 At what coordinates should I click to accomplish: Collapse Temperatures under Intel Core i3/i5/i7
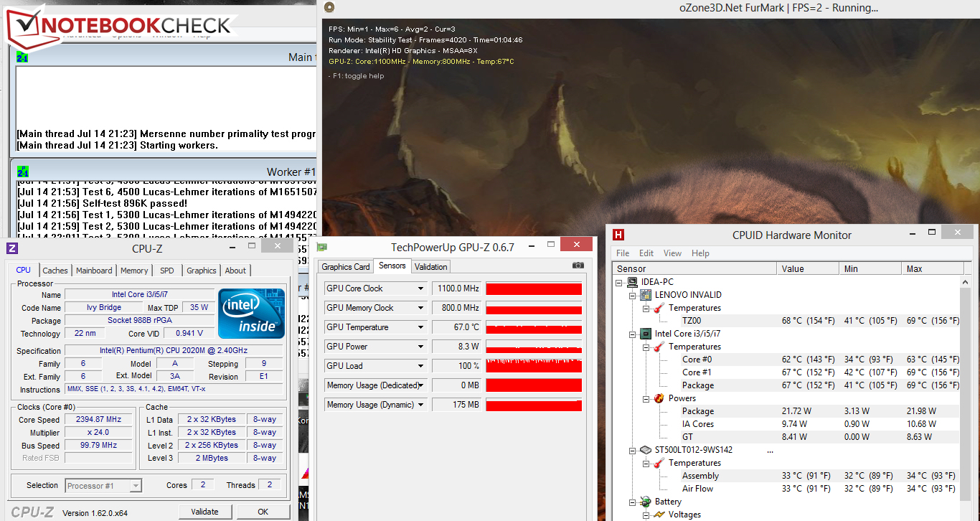(646, 347)
